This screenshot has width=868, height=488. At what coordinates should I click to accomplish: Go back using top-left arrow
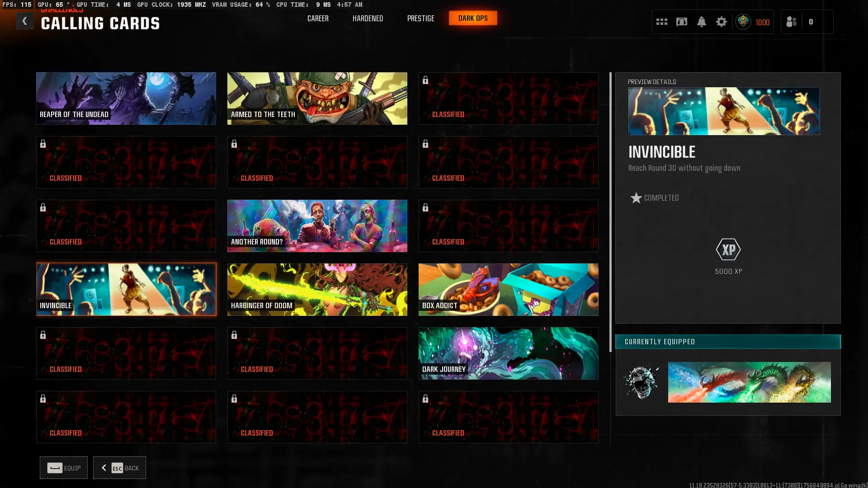click(x=25, y=21)
